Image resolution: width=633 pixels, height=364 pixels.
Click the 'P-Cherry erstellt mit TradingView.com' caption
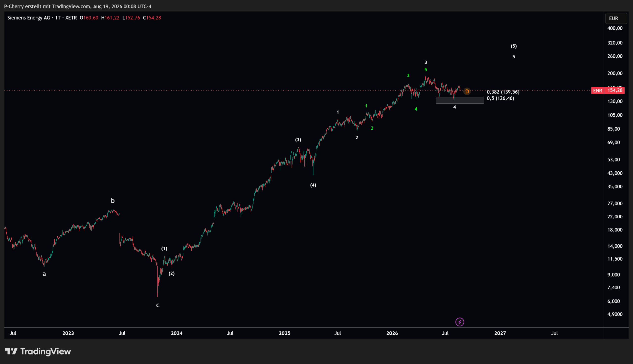coord(47,6)
